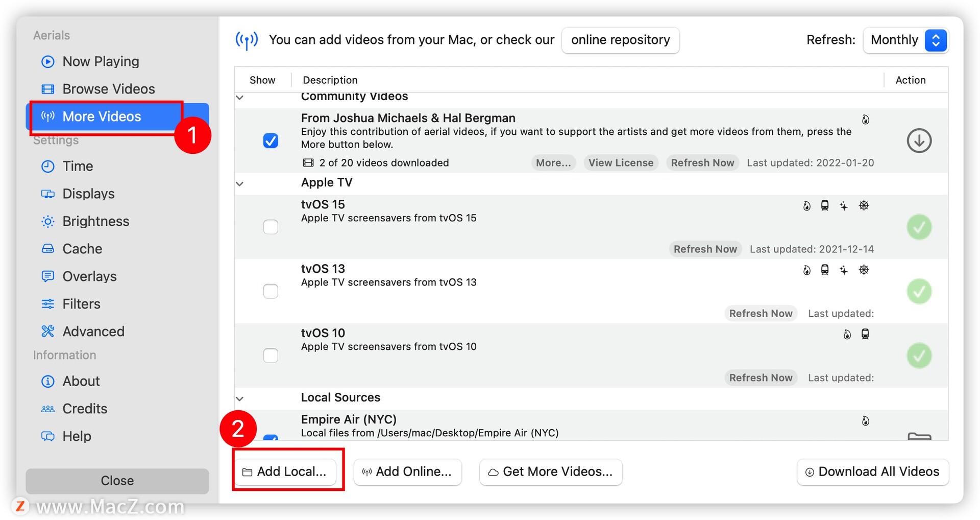Click the flame icon on tvOS 15 row
Viewport: 980px width, 520px height.
[x=807, y=206]
